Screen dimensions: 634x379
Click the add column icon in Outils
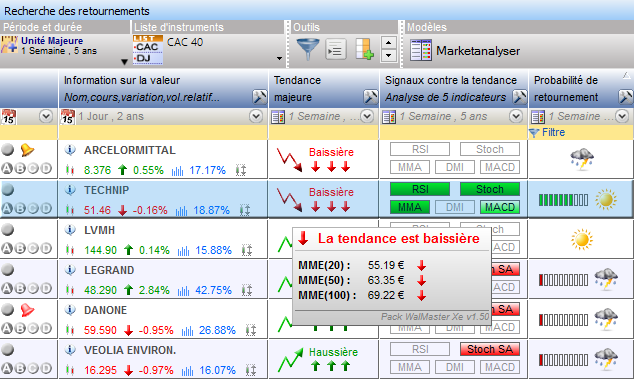[x=364, y=49]
